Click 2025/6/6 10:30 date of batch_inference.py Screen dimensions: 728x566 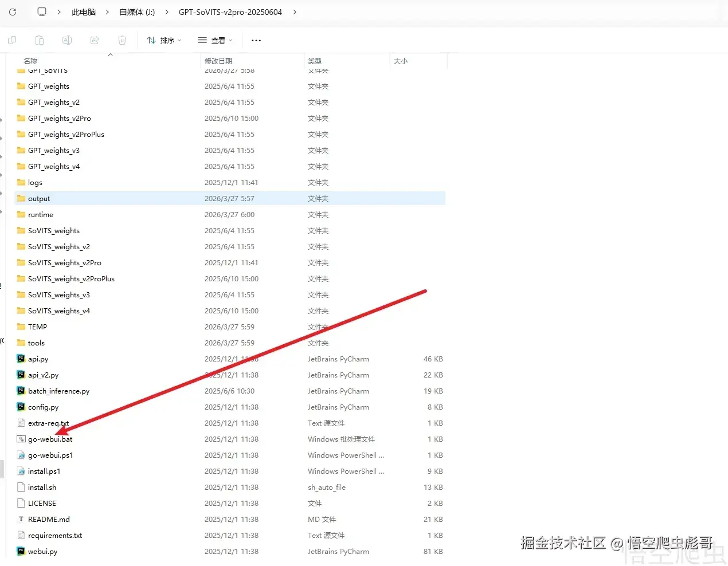[x=229, y=391]
